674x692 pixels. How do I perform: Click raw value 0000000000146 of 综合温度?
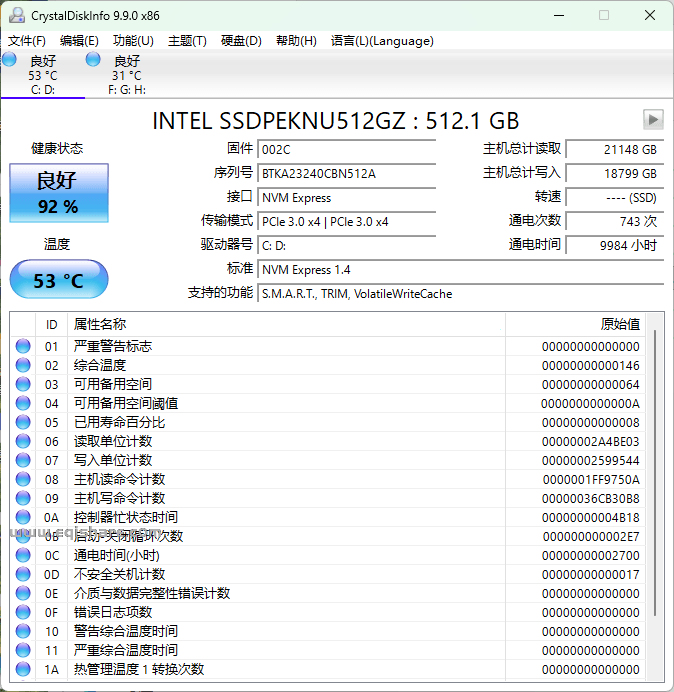tap(591, 365)
